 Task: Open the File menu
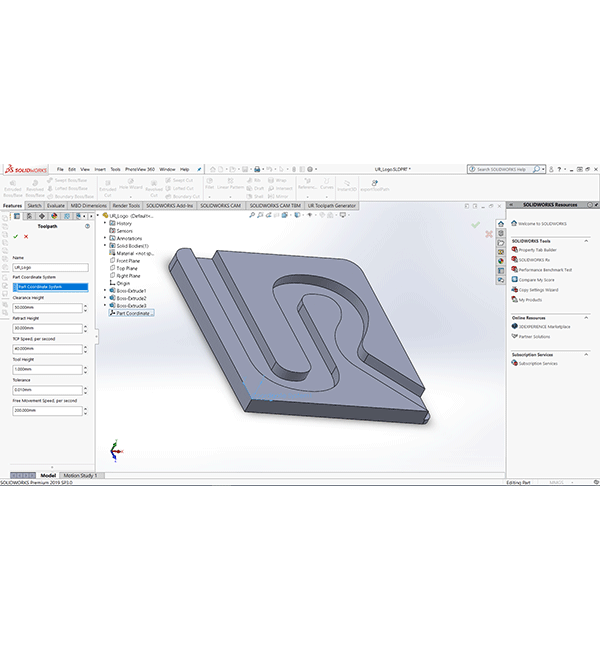click(x=60, y=169)
